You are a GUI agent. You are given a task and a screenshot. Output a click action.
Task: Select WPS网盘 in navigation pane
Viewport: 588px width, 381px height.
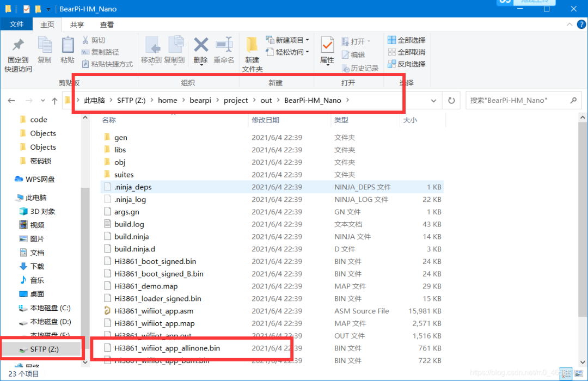click(35, 179)
